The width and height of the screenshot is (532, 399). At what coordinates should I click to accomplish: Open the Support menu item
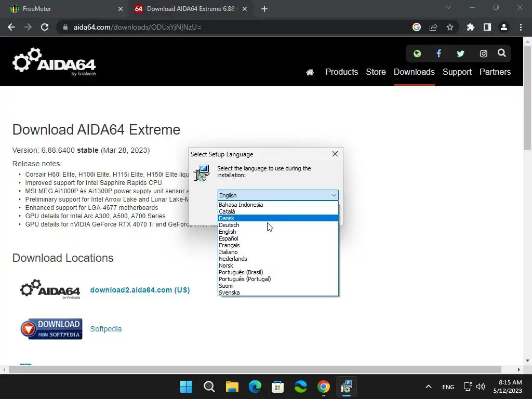point(457,72)
